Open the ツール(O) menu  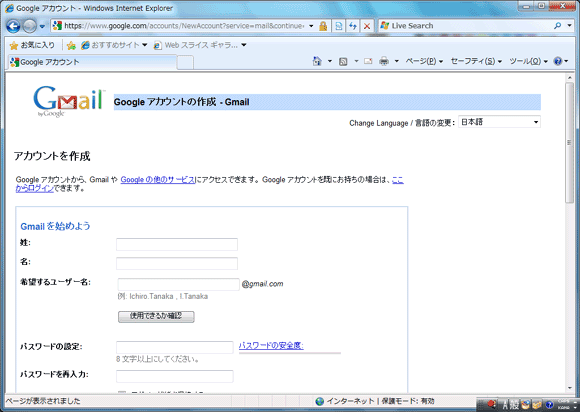528,61
